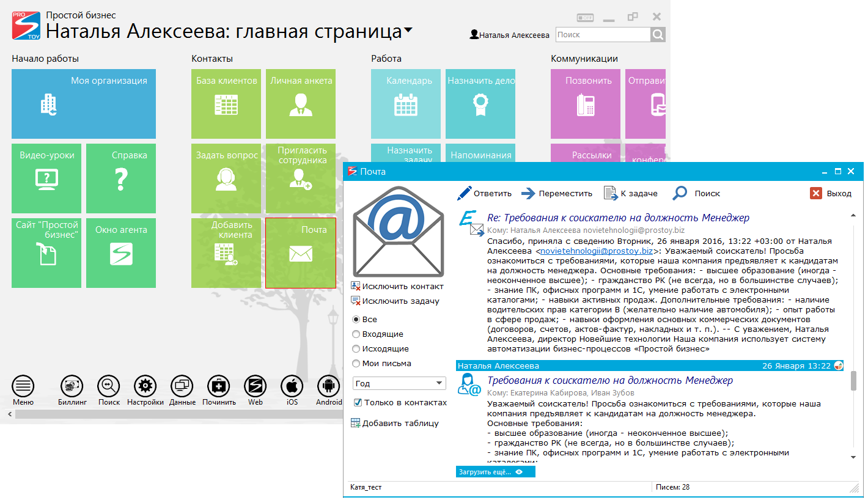Open the Видео-уроки tile
Screen dimensions: 868x500
tap(47, 178)
